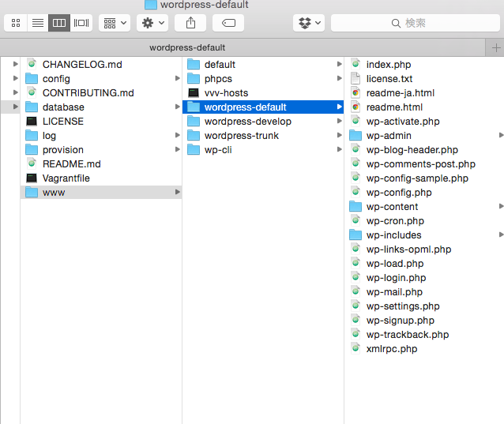Open the phpcs folder

tap(263, 79)
